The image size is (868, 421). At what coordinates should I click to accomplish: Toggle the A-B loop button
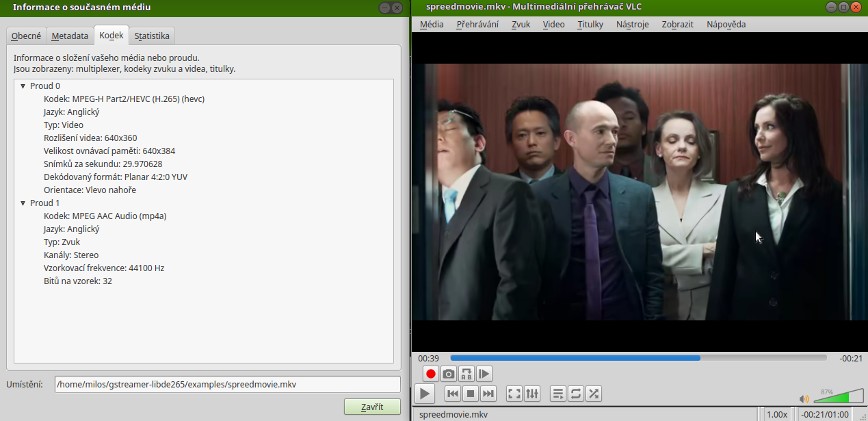coord(466,374)
